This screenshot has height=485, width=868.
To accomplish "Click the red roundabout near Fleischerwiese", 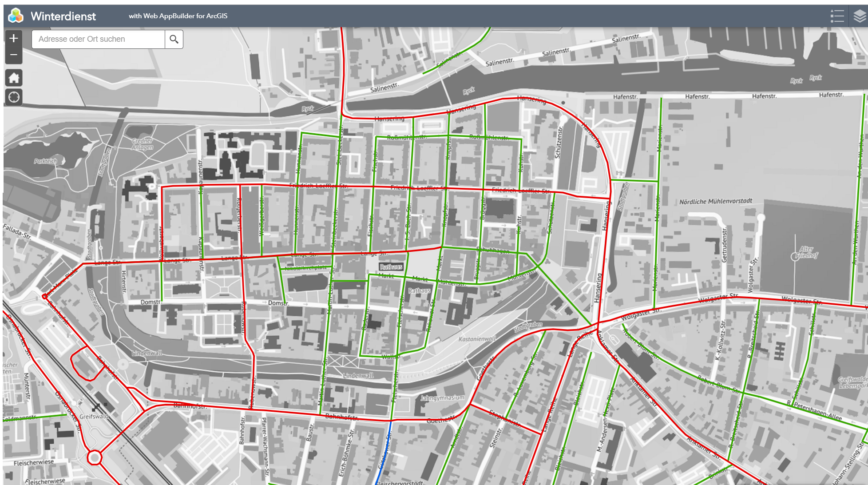I will click(x=94, y=457).
